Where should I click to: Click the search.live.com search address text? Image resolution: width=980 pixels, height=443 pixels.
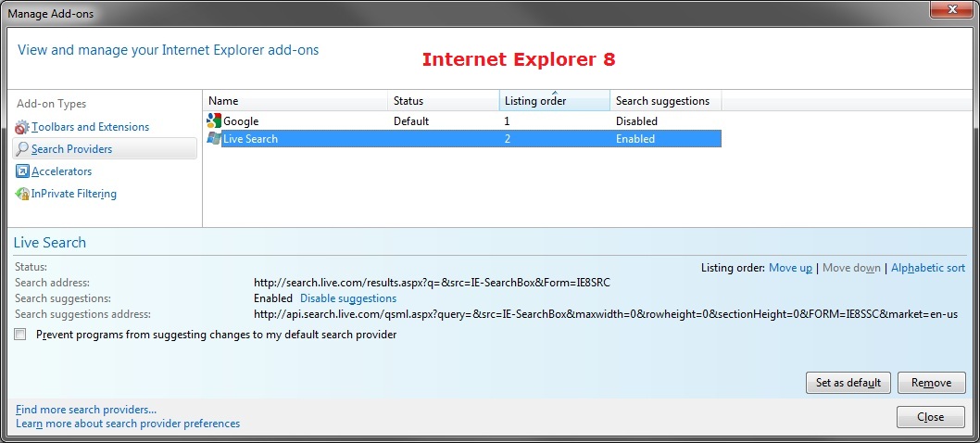[x=432, y=283]
